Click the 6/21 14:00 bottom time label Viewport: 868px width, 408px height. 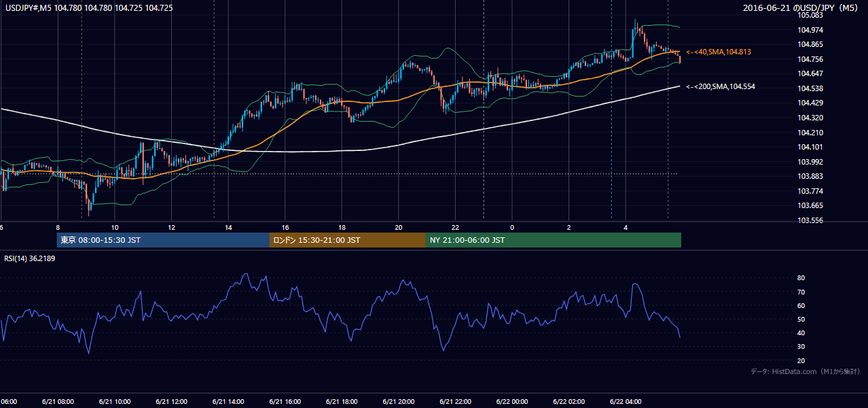click(228, 401)
